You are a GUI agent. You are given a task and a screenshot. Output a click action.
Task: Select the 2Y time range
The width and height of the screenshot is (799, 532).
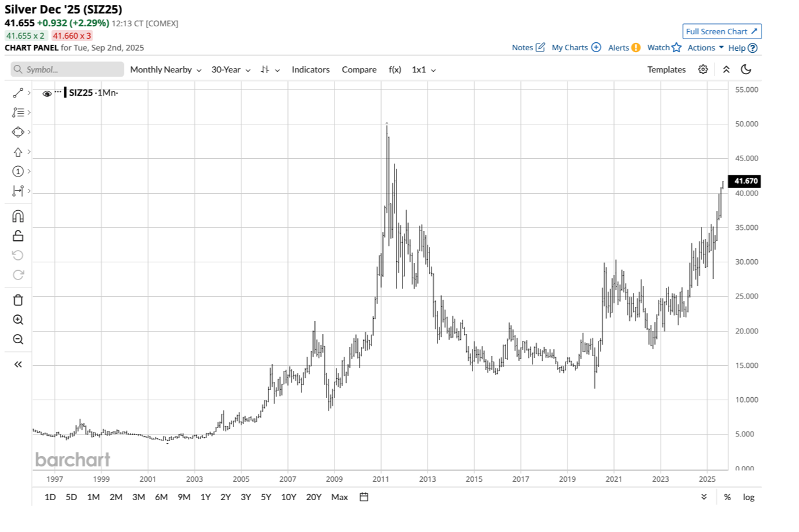coord(225,497)
